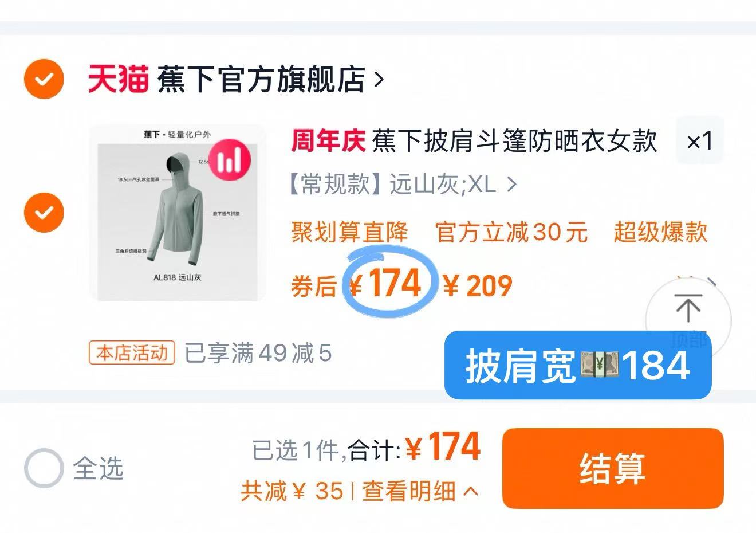Uncheck the 蕉下官方旗舰店 store checkbox
Screen dimensions: 756x533
click(x=44, y=79)
